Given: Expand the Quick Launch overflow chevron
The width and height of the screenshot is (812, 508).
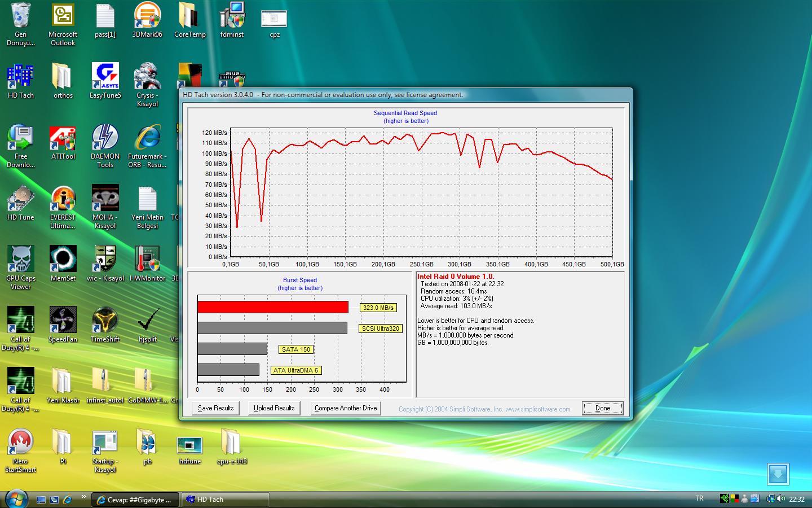Looking at the screenshot, I should point(83,497).
